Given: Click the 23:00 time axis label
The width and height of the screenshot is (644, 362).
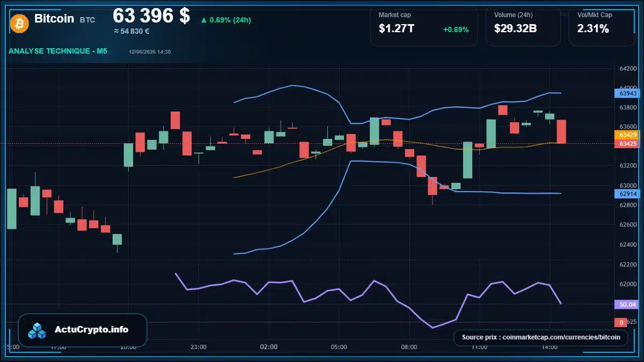Looking at the screenshot, I should [x=199, y=347].
